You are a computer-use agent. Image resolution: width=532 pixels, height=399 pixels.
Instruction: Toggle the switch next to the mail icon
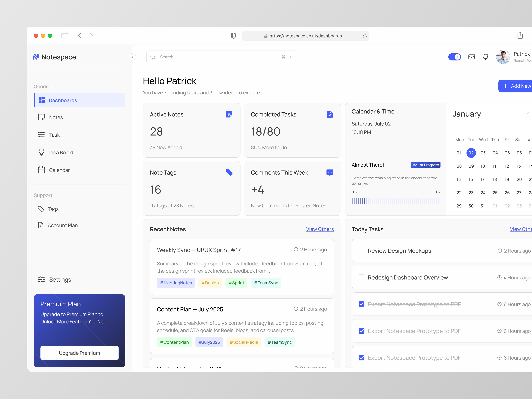pyautogui.click(x=454, y=57)
